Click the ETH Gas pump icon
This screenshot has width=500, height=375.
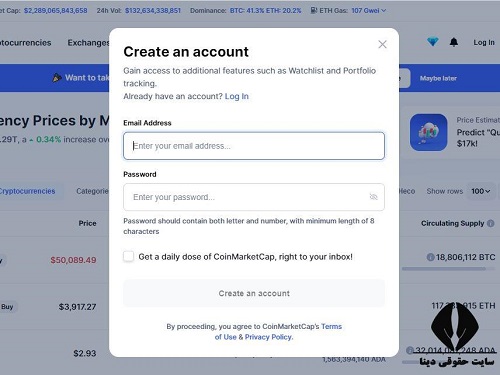click(x=314, y=10)
